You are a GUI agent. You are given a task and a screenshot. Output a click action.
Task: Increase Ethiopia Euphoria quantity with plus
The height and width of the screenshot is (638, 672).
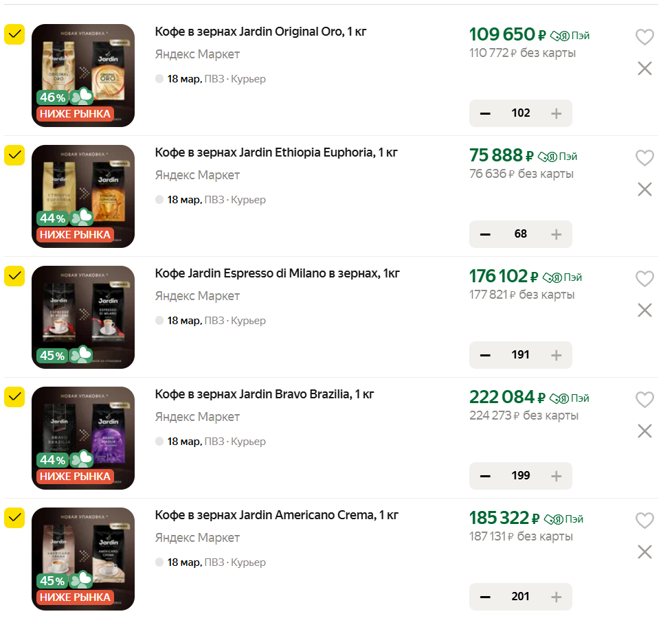tap(556, 234)
